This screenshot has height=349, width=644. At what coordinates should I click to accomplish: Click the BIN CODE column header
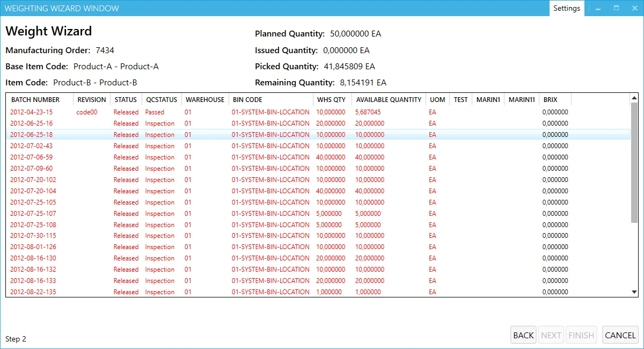pyautogui.click(x=247, y=99)
